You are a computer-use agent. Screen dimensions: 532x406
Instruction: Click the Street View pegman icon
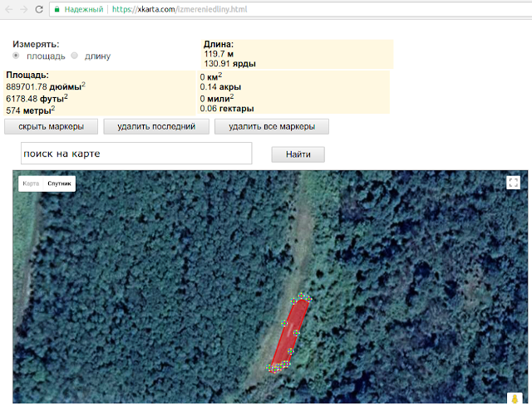pyautogui.click(x=515, y=399)
